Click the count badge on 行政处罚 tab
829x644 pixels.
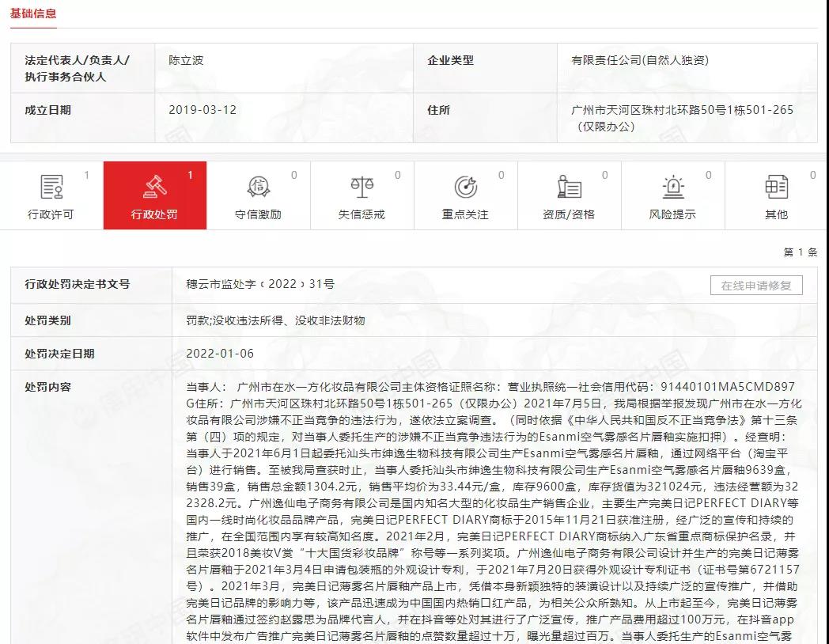coord(191,175)
